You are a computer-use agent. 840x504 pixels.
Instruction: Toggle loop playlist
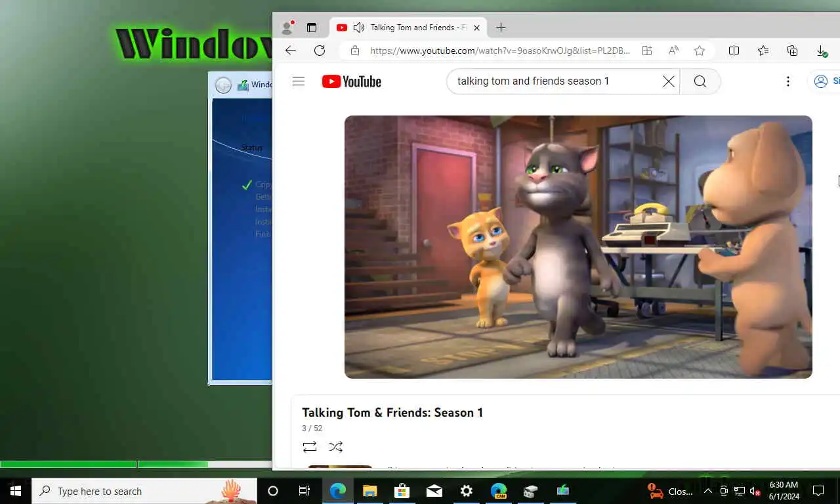310,447
